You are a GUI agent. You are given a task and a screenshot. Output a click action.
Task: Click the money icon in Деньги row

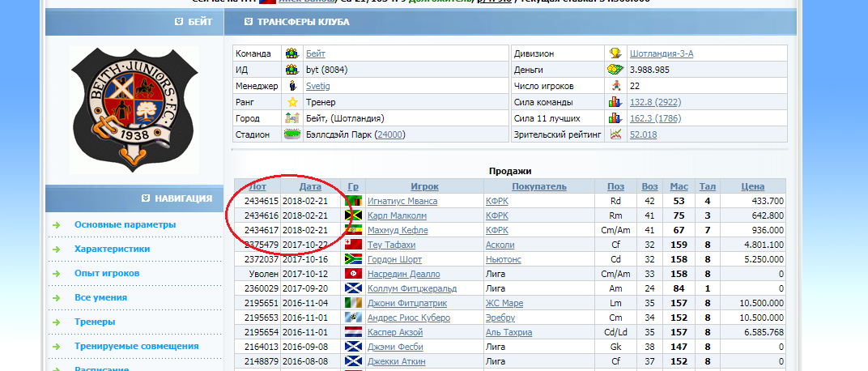(x=615, y=70)
